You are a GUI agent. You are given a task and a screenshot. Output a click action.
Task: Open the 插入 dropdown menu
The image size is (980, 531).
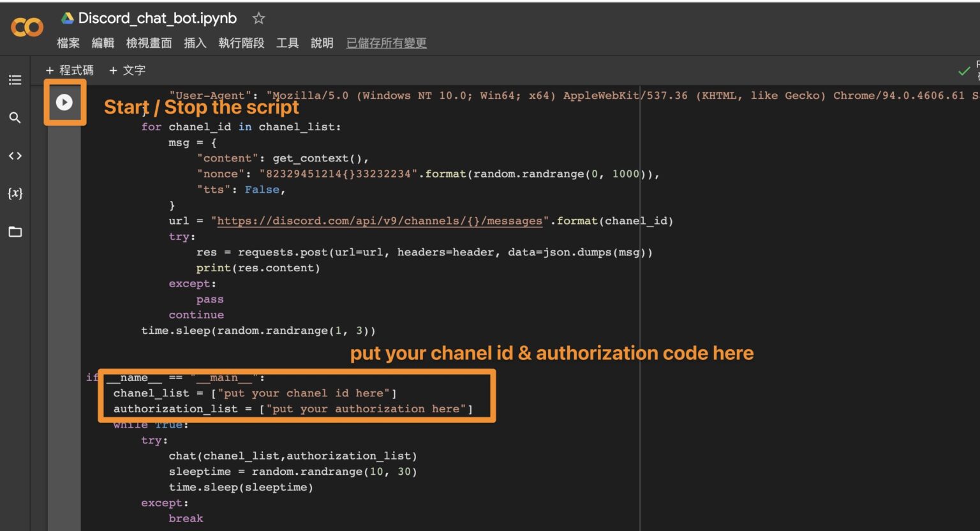pyautogui.click(x=195, y=43)
